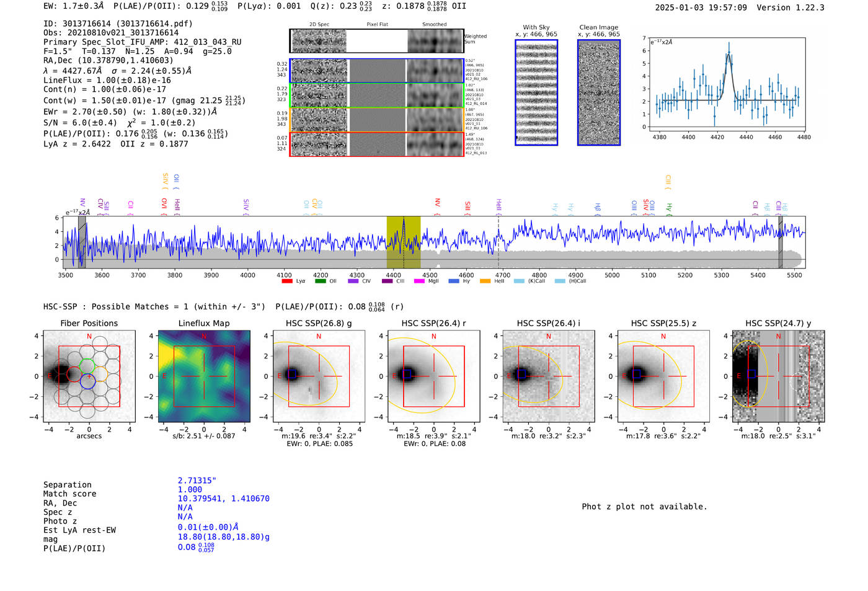This screenshot has width=868, height=591.
Task: Open the weighted sum 2D spec cutout
Action: pos(319,41)
